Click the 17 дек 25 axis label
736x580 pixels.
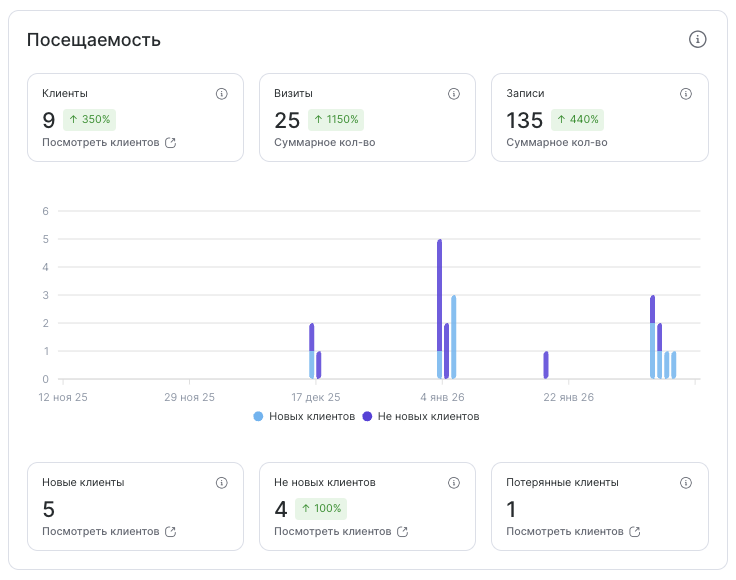pyautogui.click(x=315, y=397)
